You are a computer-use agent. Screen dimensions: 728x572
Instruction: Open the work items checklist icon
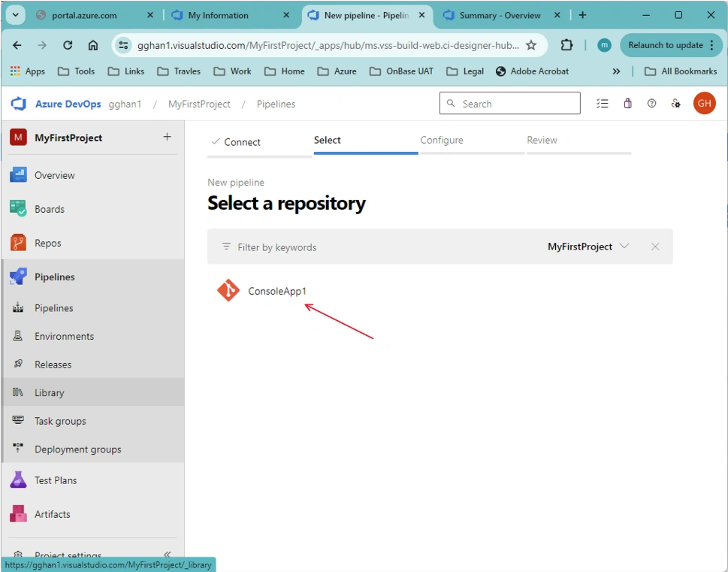(x=603, y=103)
